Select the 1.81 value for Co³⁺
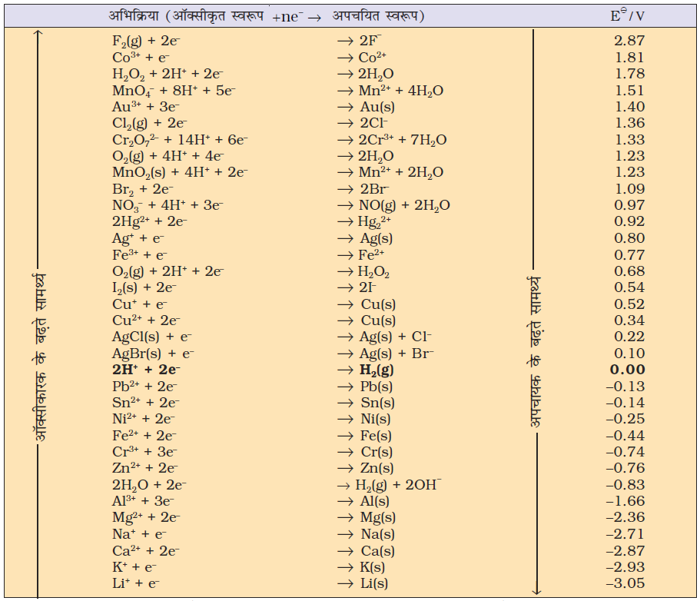 click(x=630, y=58)
